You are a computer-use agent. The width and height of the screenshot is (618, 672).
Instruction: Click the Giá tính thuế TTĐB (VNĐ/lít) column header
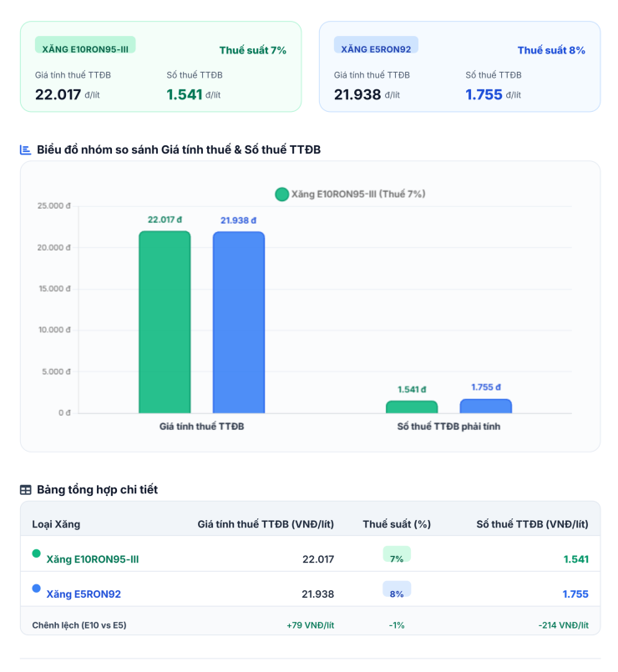(x=266, y=524)
